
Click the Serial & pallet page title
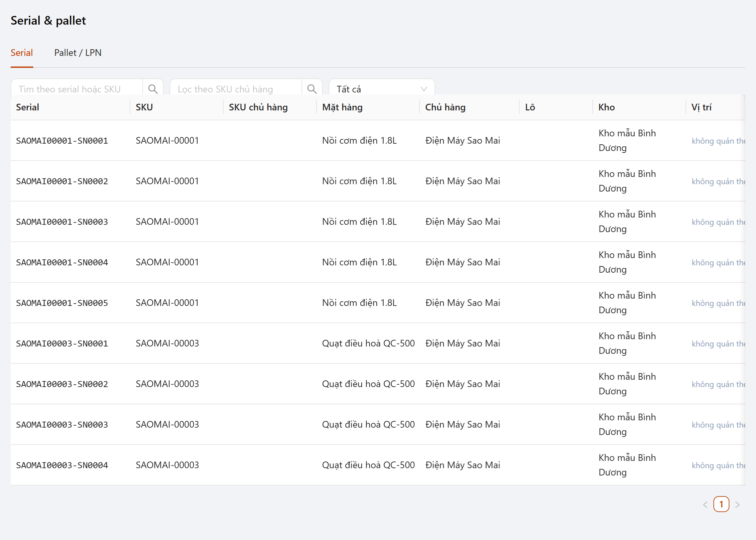point(48,21)
